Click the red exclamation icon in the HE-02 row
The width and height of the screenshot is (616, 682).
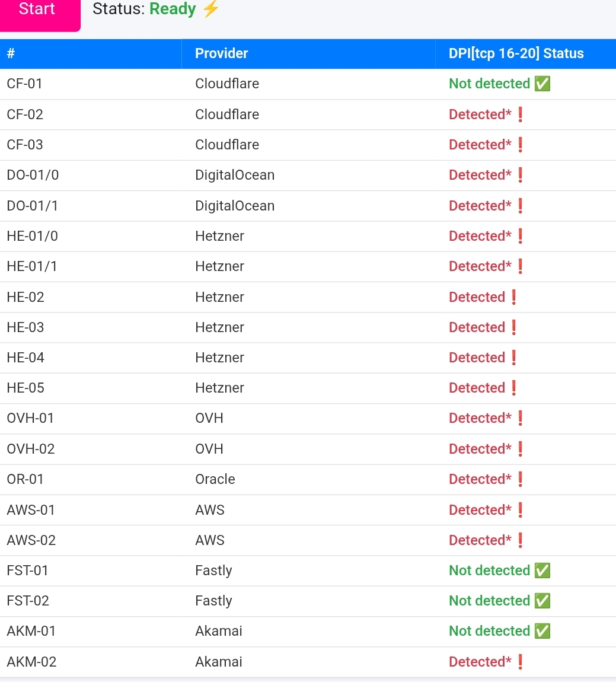tap(514, 297)
